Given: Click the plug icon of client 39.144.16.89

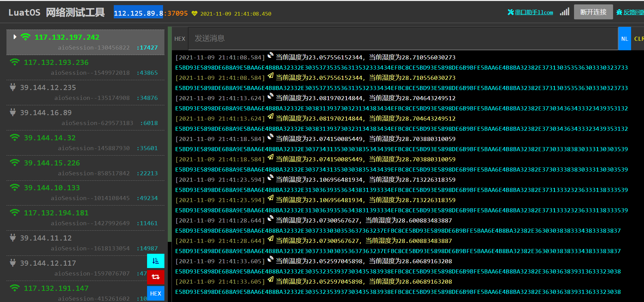Looking at the screenshot, I should pyautogui.click(x=13, y=112).
